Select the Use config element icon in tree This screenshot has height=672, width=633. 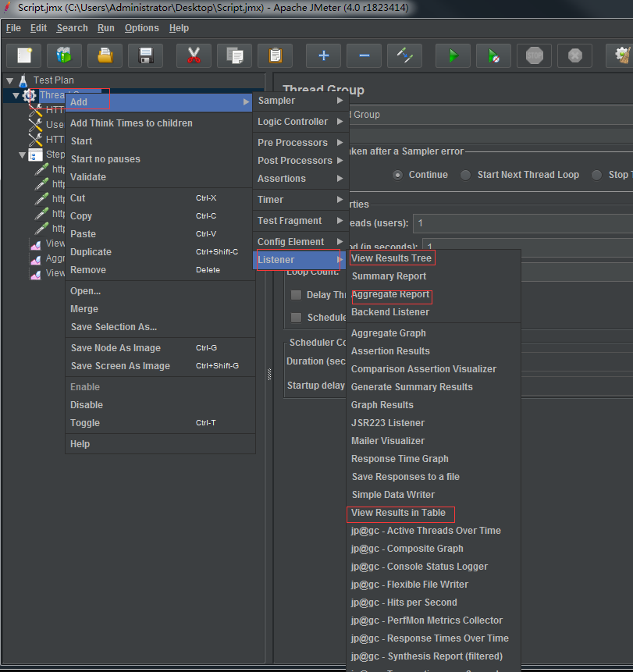(35, 125)
